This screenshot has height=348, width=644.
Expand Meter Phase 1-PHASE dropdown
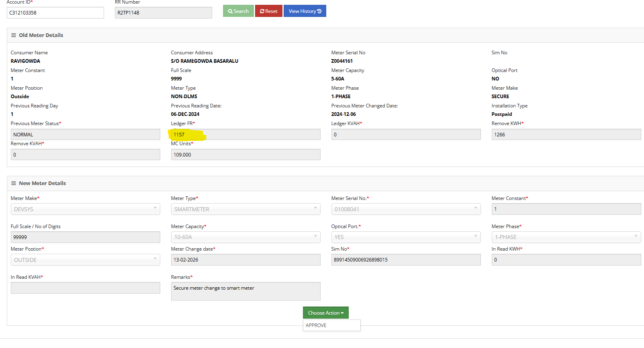point(566,237)
